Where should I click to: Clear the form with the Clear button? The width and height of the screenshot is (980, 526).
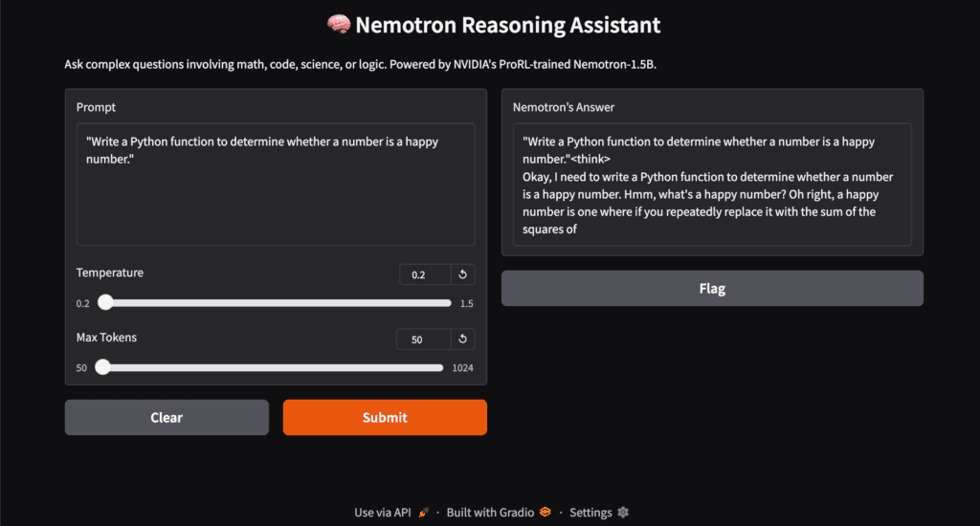point(167,417)
